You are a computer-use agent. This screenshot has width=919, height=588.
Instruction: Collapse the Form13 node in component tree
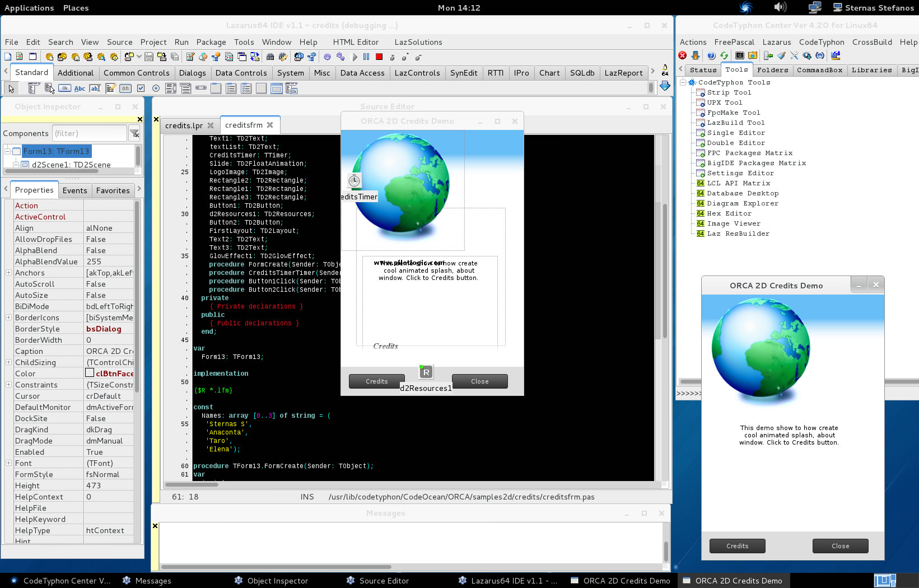[x=7, y=151]
